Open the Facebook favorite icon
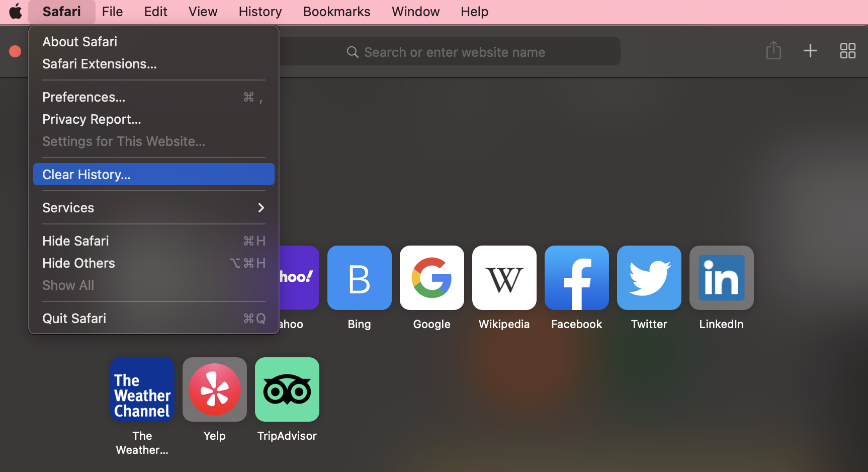The width and height of the screenshot is (868, 472). pos(577,278)
